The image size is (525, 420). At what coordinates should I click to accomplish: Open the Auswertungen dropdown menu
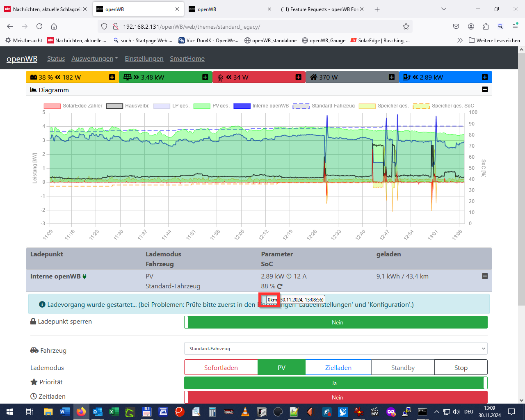coord(95,59)
